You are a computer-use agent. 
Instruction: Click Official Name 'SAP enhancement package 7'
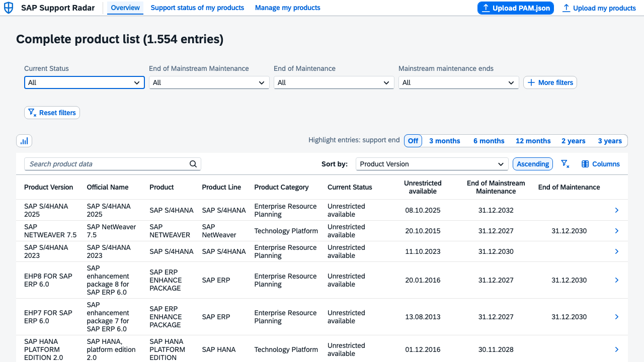(x=108, y=317)
